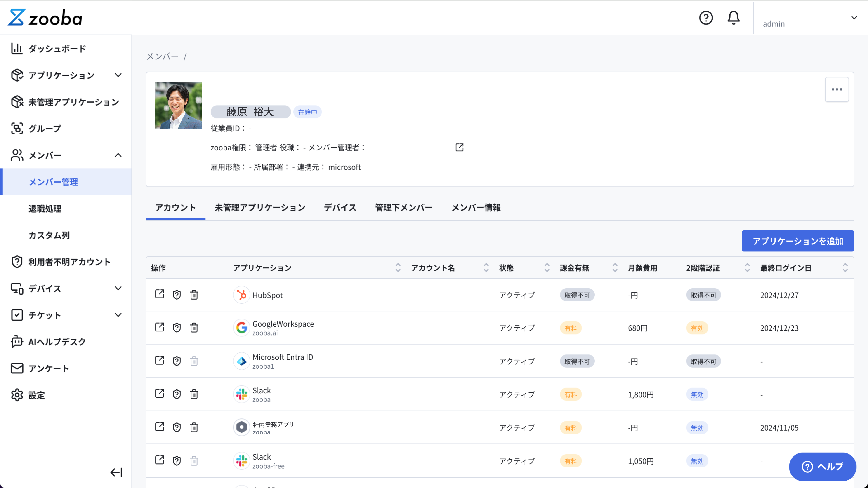Open the external link icon beside メンバー管理者
Image resolution: width=868 pixels, height=488 pixels.
point(459,147)
